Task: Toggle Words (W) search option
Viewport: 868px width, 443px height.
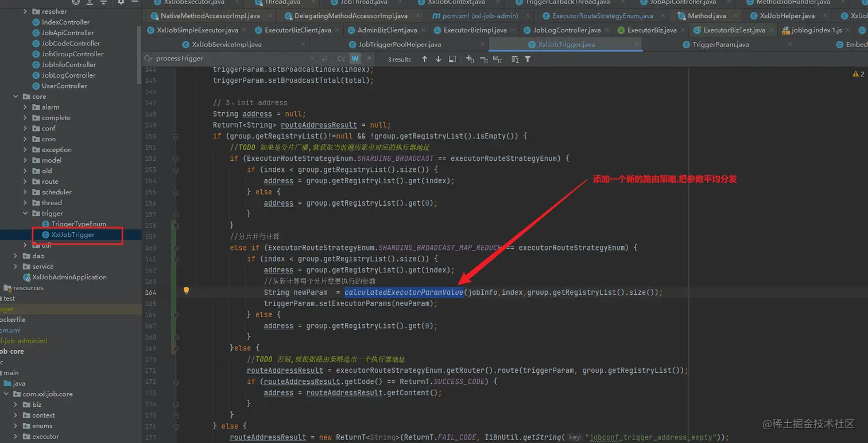Action: point(355,59)
